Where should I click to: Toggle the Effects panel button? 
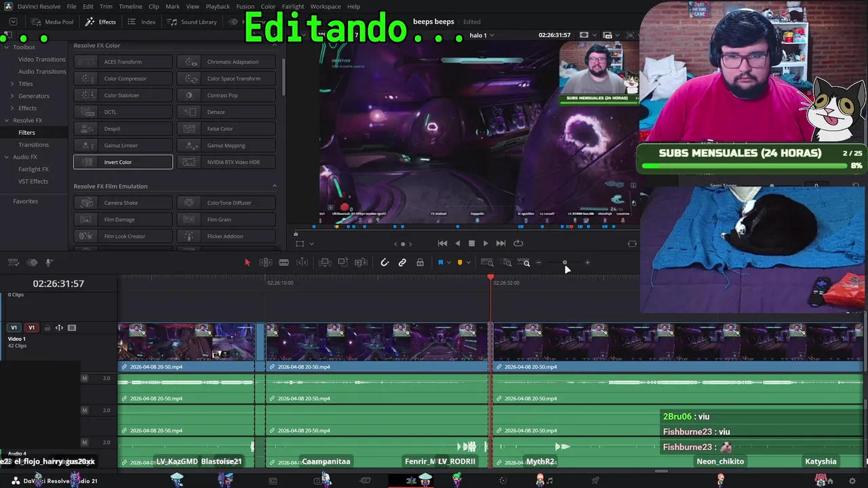pyautogui.click(x=100, y=22)
